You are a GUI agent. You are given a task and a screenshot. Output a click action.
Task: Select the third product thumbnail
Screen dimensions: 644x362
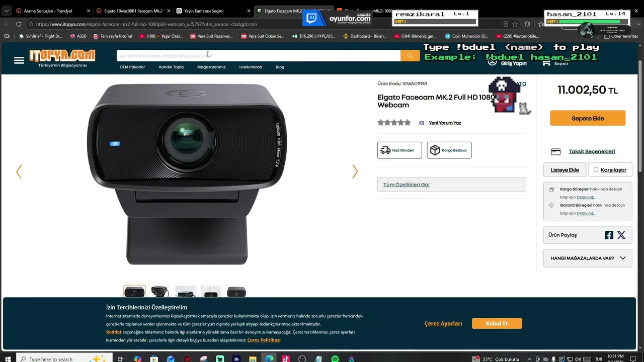pyautogui.click(x=185, y=292)
